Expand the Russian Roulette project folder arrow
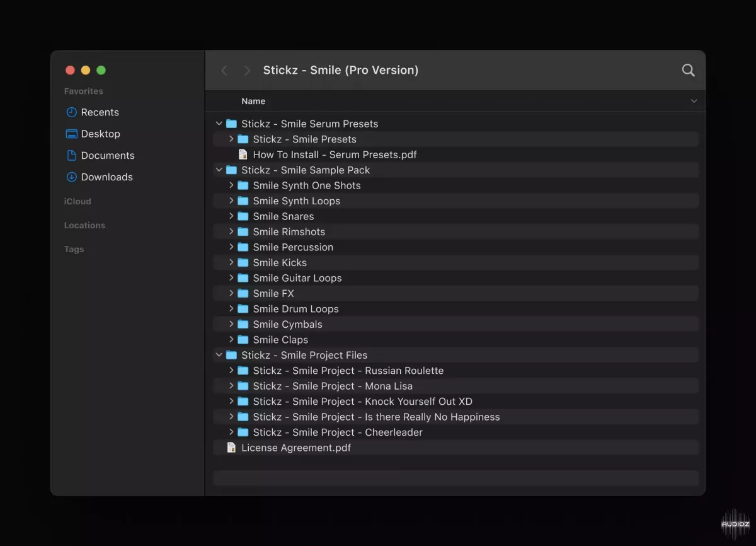Viewport: 756px width, 546px height. (x=231, y=371)
